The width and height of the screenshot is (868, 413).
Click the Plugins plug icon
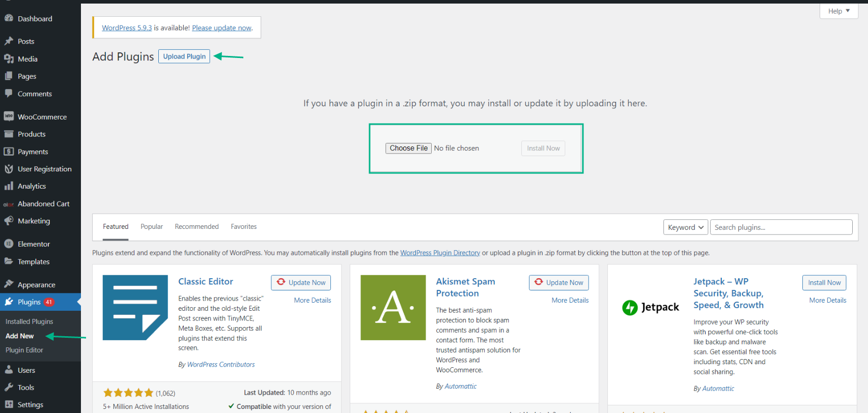9,302
